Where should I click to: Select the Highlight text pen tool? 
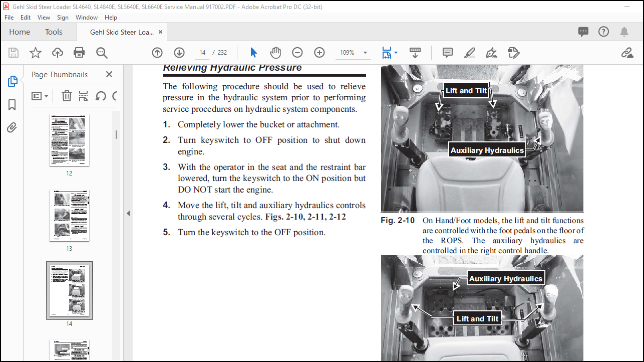[469, 53]
